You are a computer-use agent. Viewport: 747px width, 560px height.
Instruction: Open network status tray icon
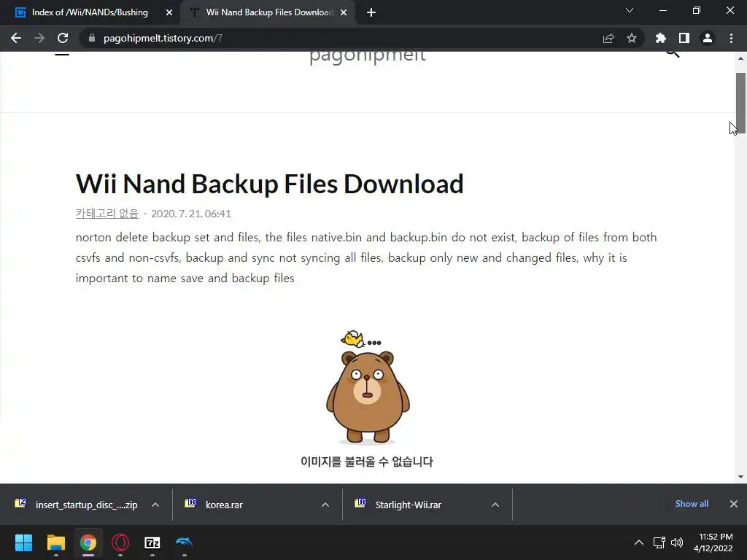pyautogui.click(x=659, y=542)
